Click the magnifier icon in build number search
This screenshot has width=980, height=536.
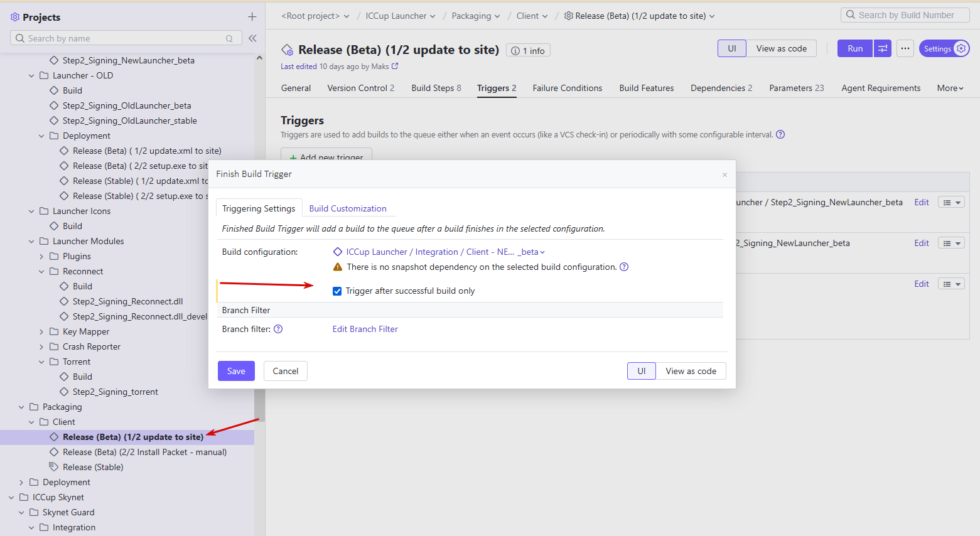pos(851,15)
